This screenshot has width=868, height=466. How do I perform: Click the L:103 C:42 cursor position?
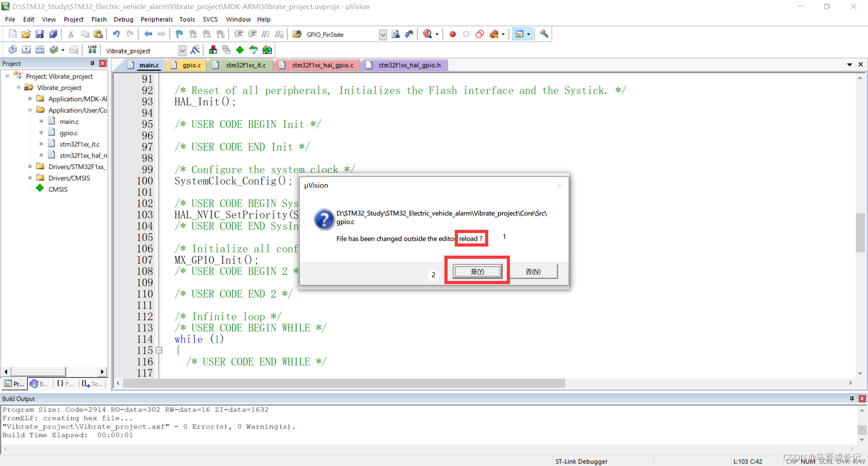[748, 461]
